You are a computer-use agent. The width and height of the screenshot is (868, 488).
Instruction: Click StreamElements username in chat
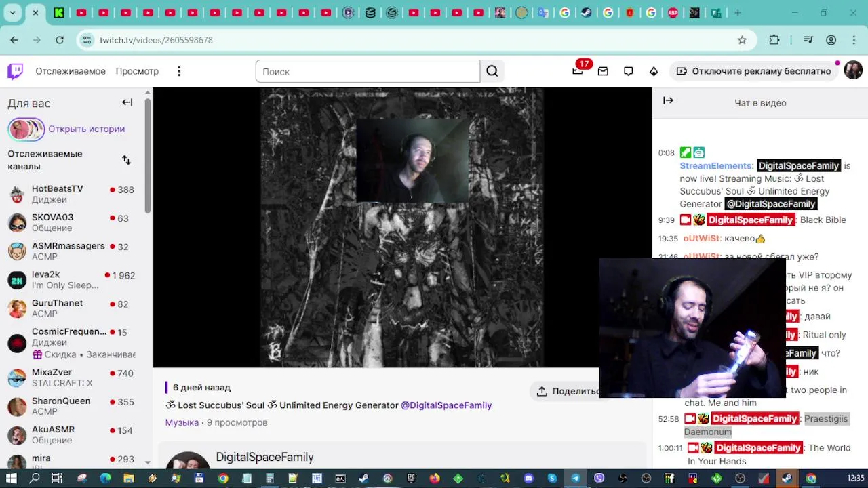click(716, 166)
